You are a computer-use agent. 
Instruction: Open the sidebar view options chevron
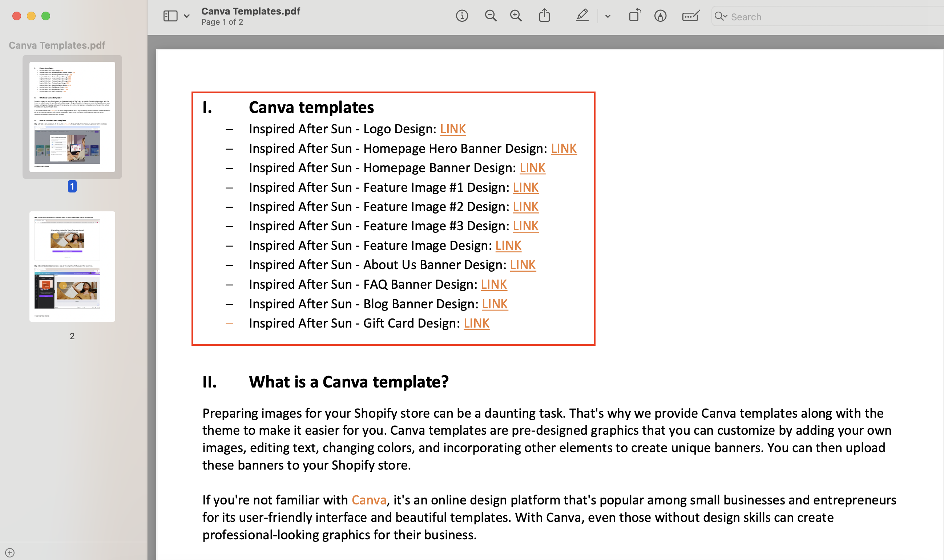click(x=187, y=16)
